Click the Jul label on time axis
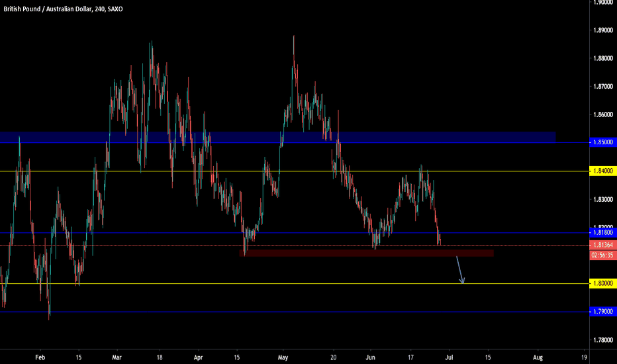Image resolution: width=617 pixels, height=364 pixels. [449, 357]
